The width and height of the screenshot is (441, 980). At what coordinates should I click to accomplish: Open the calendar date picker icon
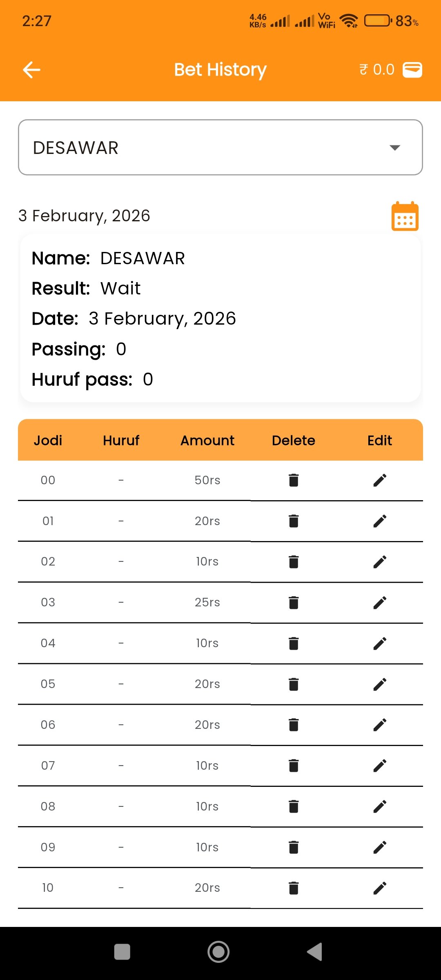click(405, 216)
